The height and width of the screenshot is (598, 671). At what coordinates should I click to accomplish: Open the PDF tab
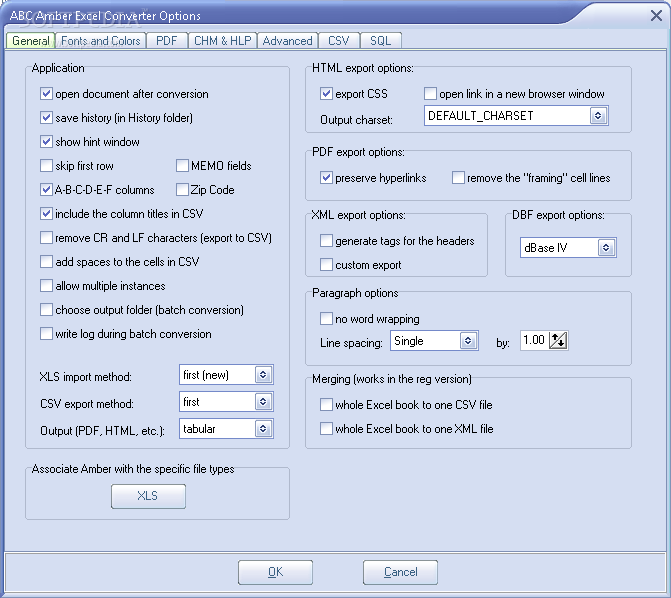pyautogui.click(x=166, y=41)
